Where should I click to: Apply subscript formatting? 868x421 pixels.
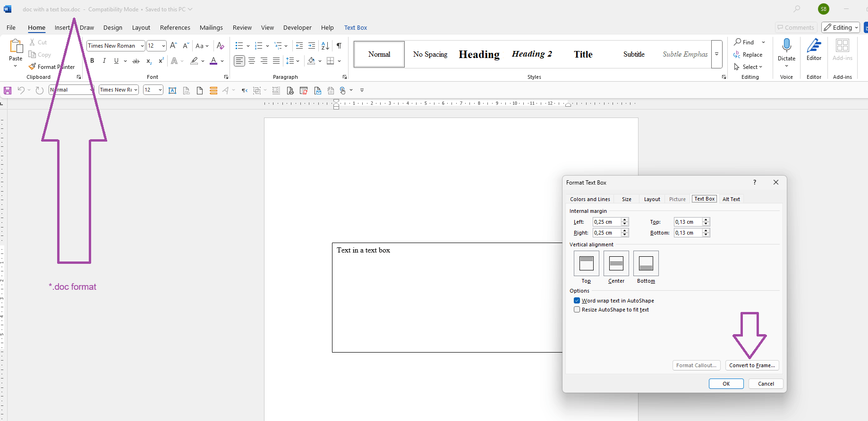coord(149,61)
